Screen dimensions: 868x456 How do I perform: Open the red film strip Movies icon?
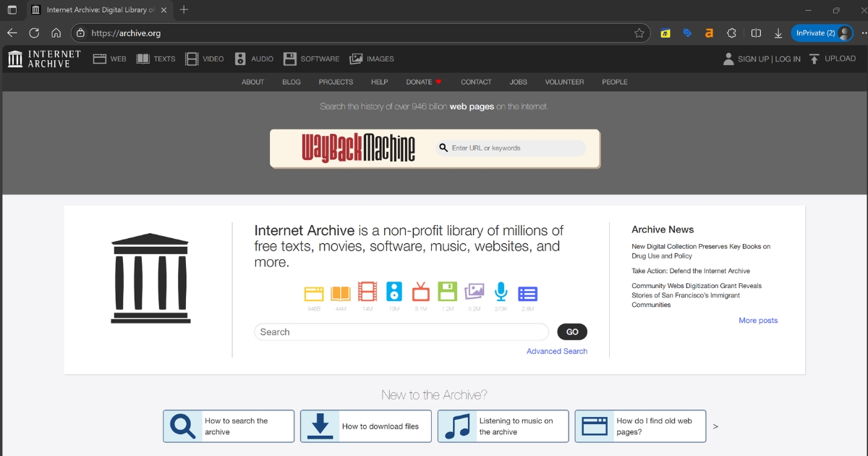coord(367,292)
